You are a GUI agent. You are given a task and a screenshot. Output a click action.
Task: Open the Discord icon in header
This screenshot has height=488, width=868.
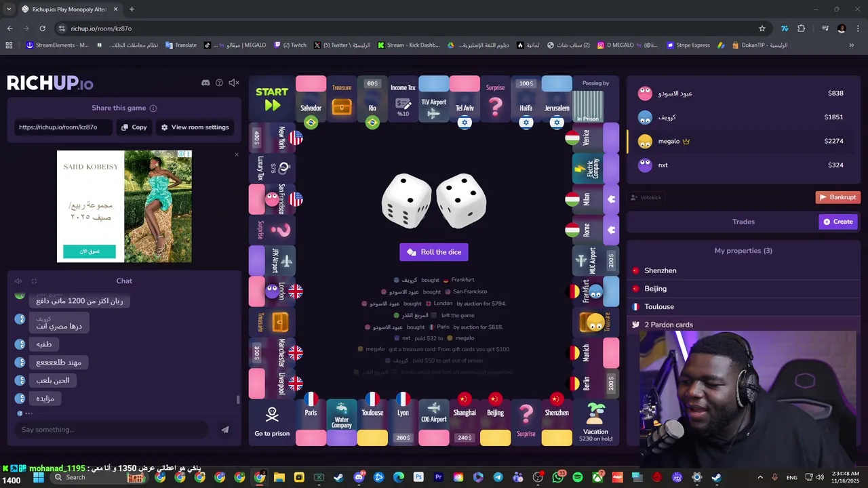pyautogui.click(x=205, y=83)
